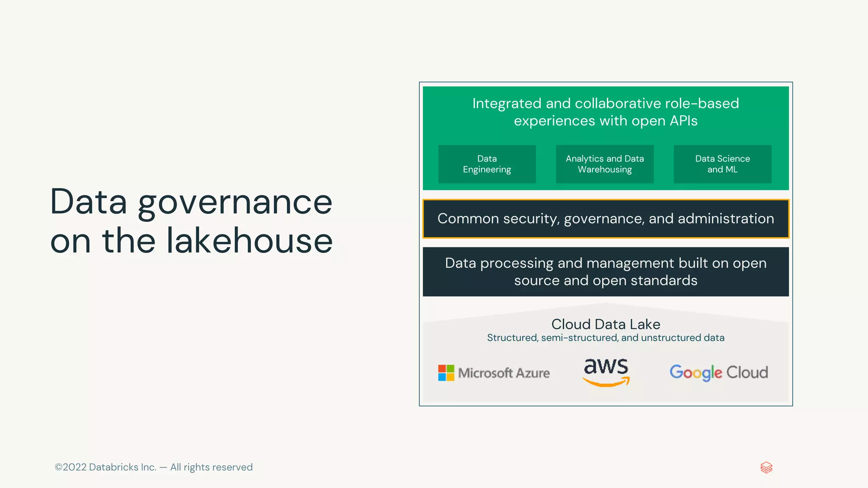
Task: Click the Databricks logo icon in the footer
Action: tap(766, 468)
